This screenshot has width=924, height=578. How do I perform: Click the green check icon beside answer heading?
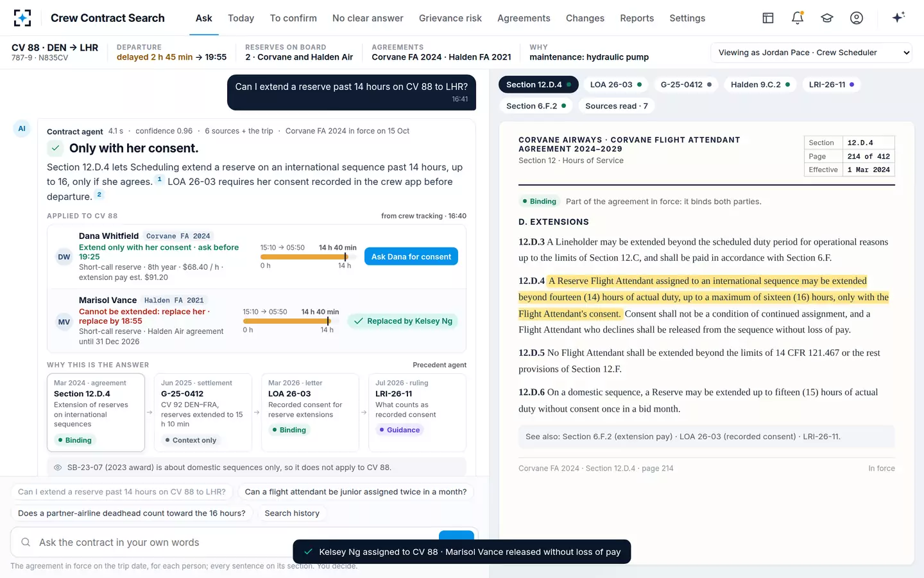coord(56,148)
